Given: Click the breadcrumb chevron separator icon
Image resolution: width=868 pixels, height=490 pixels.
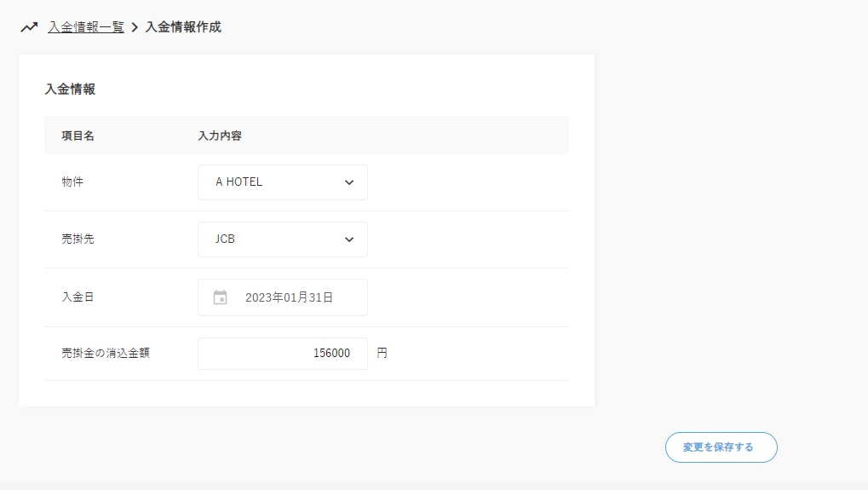Looking at the screenshot, I should (x=135, y=27).
